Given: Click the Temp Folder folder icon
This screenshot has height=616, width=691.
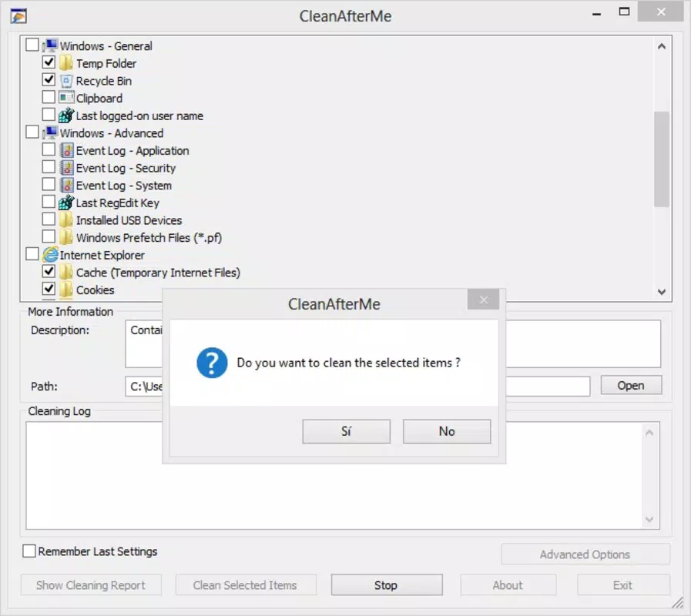Looking at the screenshot, I should (x=66, y=63).
